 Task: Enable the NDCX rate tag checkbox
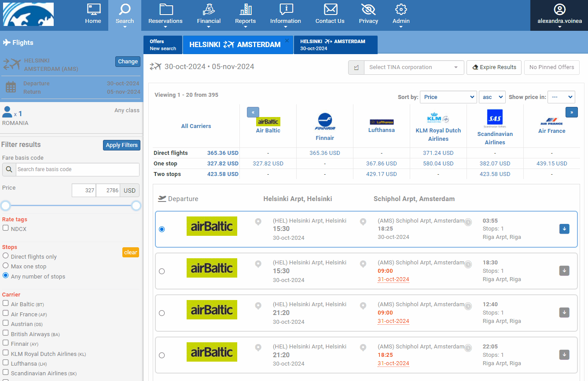click(6, 228)
